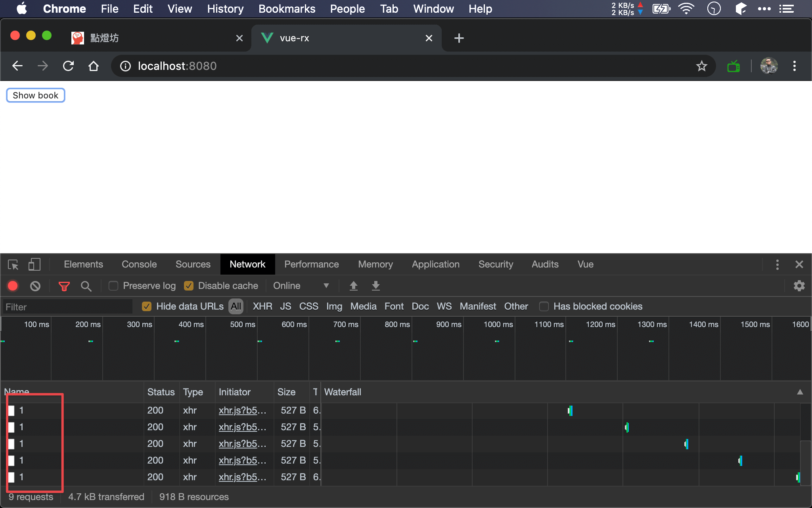The width and height of the screenshot is (812, 508).
Task: Select the All request type filter
Action: pos(236,306)
